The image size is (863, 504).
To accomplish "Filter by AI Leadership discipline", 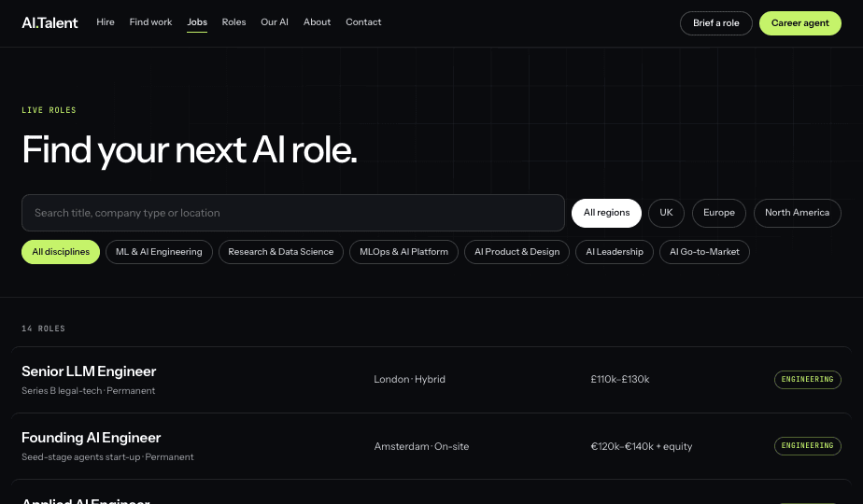I will 615,252.
